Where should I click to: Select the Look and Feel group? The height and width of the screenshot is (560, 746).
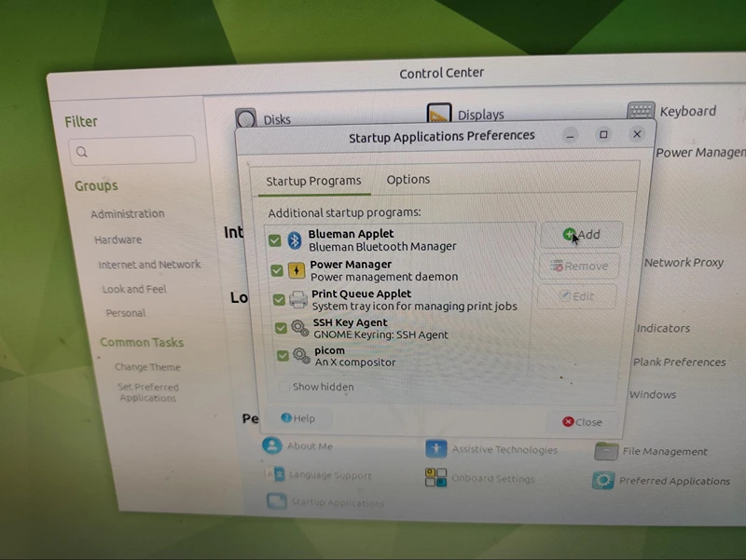point(134,289)
